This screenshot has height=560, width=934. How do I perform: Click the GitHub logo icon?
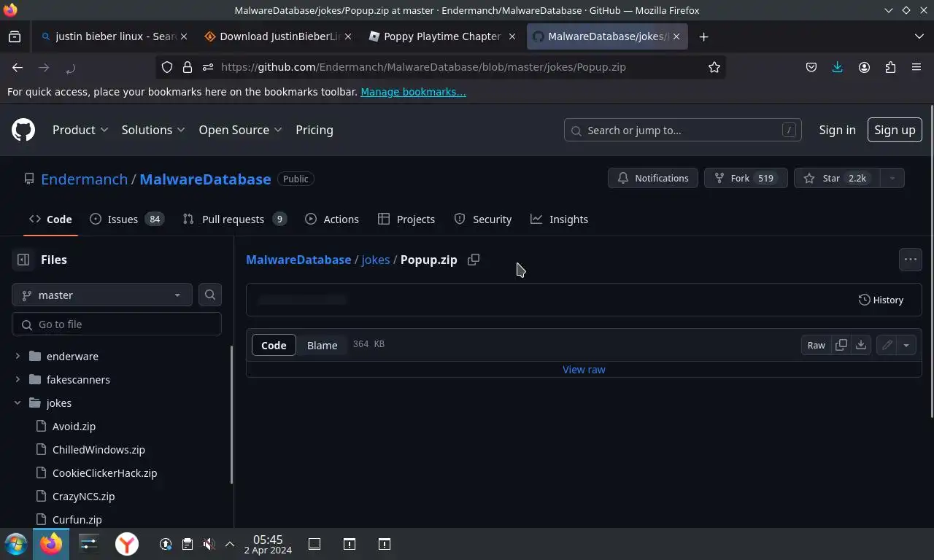click(23, 130)
